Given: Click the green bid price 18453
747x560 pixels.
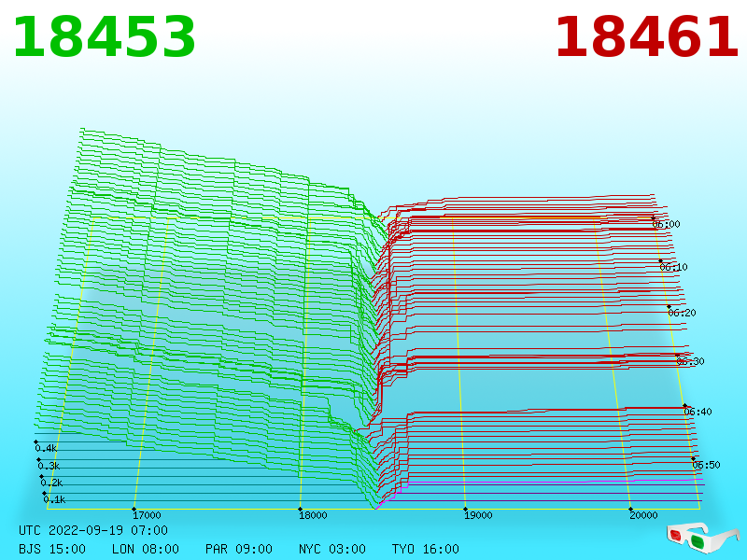Looking at the screenshot, I should 105,37.
